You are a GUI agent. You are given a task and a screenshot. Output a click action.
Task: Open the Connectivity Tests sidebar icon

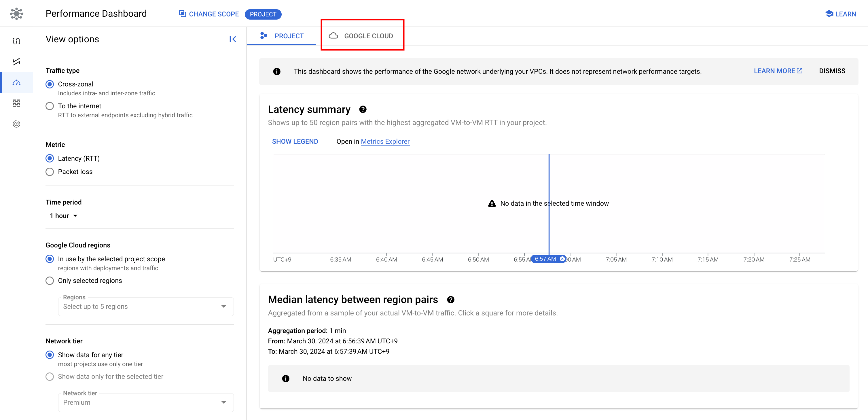coord(16,62)
